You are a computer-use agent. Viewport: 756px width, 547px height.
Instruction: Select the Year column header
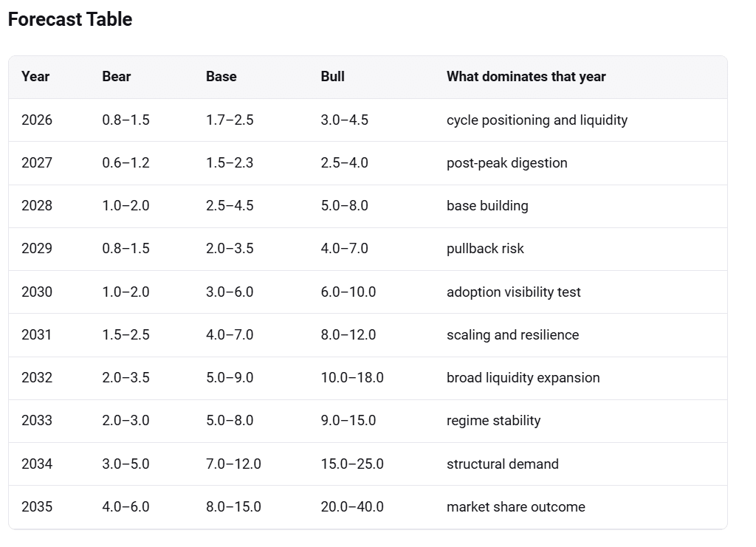tap(35, 77)
